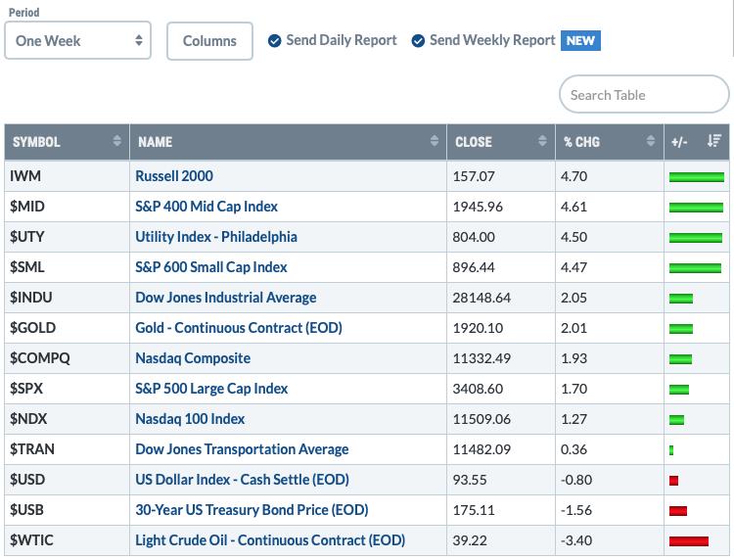The width and height of the screenshot is (734, 560).
Task: Click the green bar in IWM row
Action: (697, 177)
